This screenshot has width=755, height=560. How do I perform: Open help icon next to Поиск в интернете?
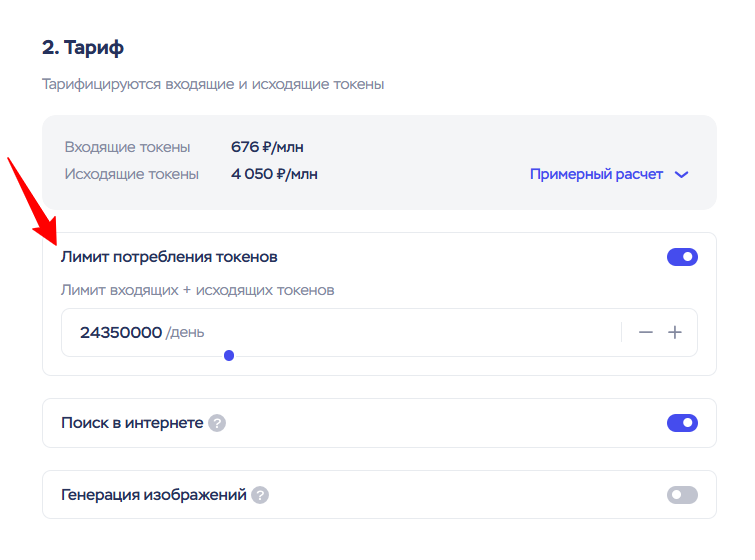(x=217, y=423)
